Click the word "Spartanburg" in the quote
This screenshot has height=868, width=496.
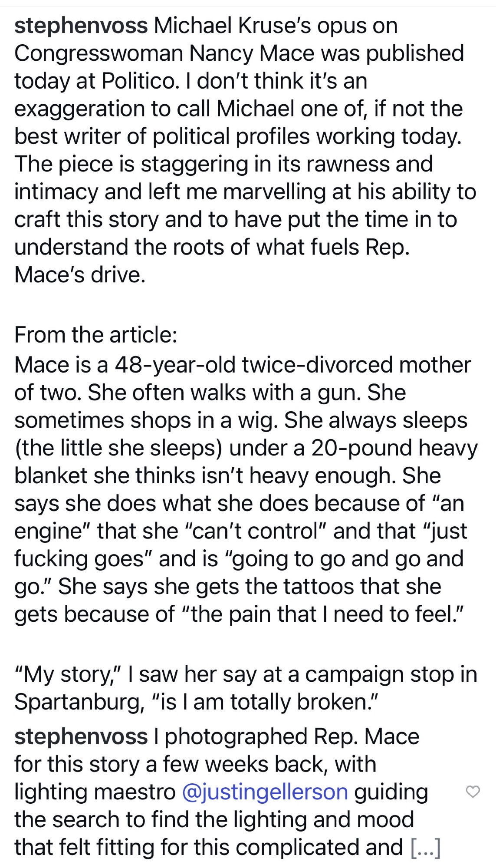point(79,702)
